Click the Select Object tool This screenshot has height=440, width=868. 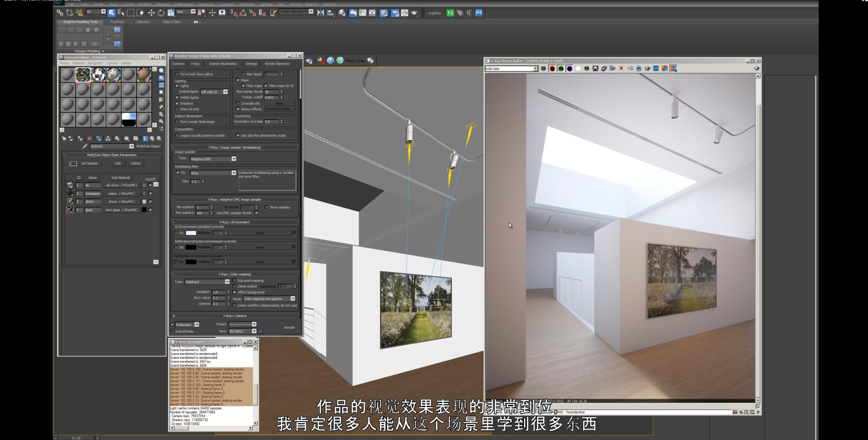(111, 13)
